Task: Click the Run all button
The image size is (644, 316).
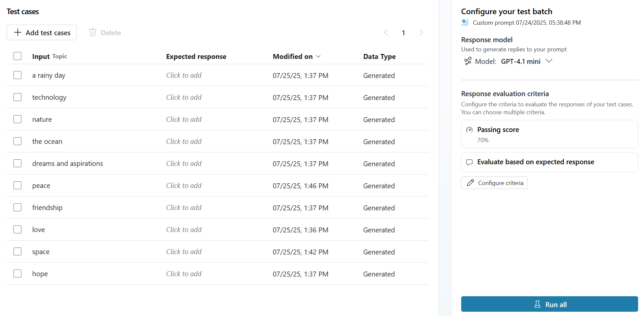Action: [x=549, y=304]
